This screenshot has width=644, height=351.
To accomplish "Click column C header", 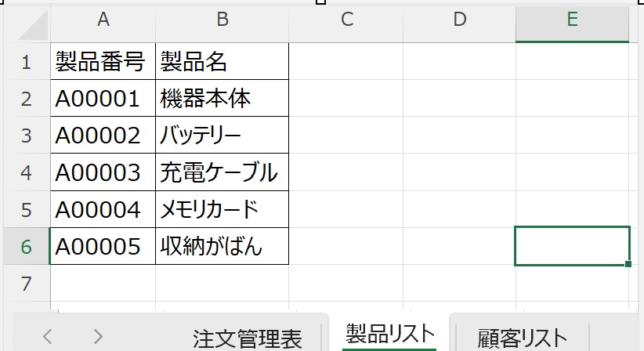I will 346,21.
